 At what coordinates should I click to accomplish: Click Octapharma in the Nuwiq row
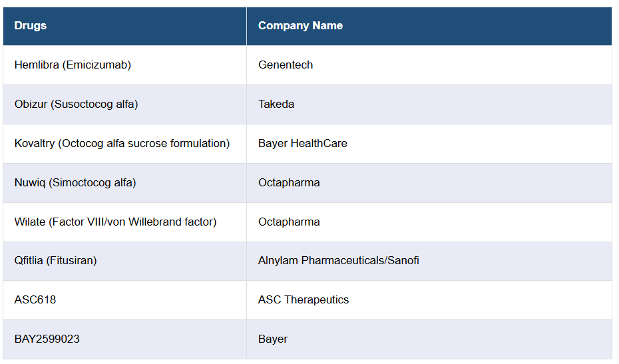(289, 183)
